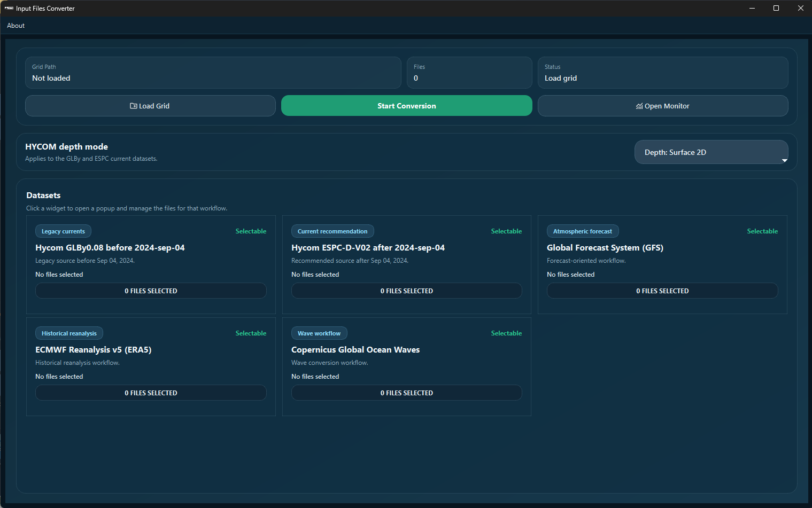812x508 pixels.
Task: Select the Legacy currents tag
Action: 63,231
